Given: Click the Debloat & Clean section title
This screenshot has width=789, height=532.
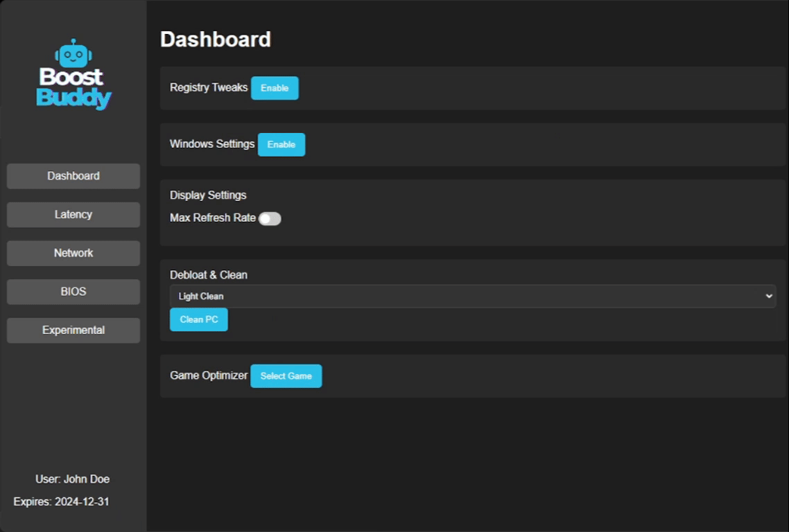Looking at the screenshot, I should pyautogui.click(x=209, y=275).
